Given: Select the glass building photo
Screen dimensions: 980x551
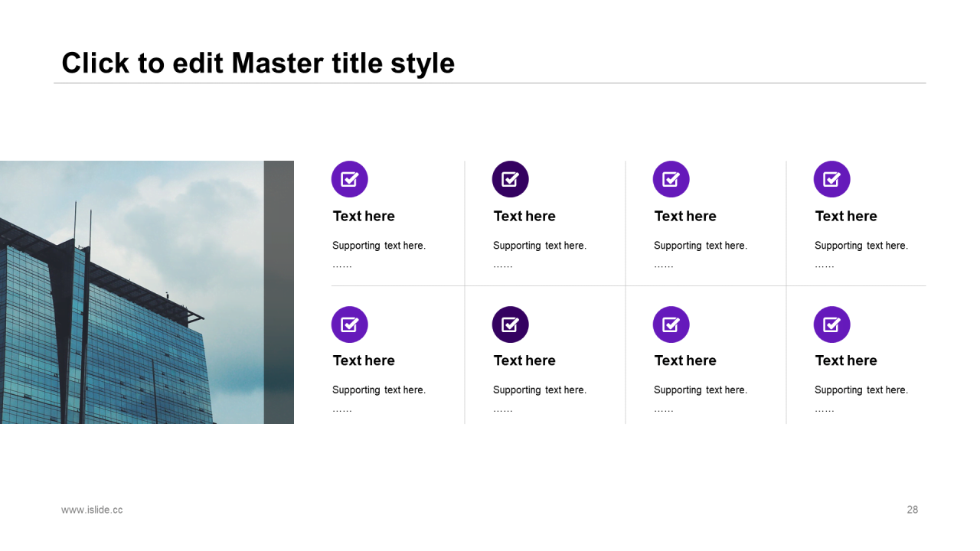Looking at the screenshot, I should pyautogui.click(x=132, y=292).
